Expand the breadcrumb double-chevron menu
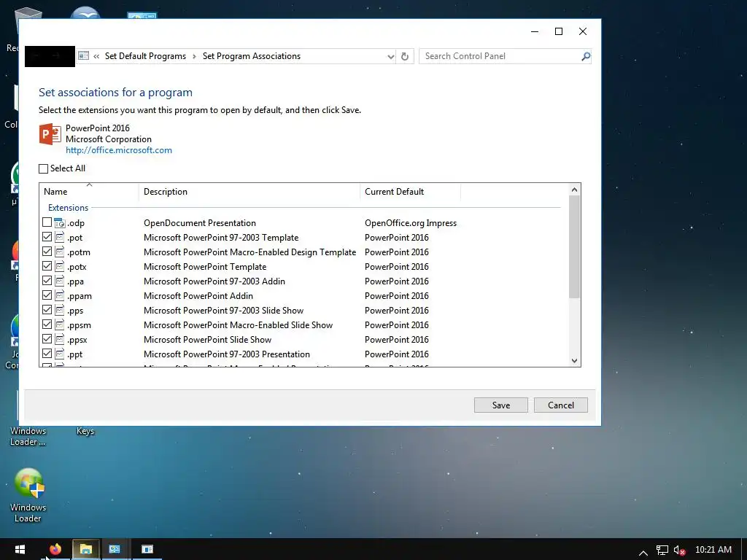 click(96, 56)
